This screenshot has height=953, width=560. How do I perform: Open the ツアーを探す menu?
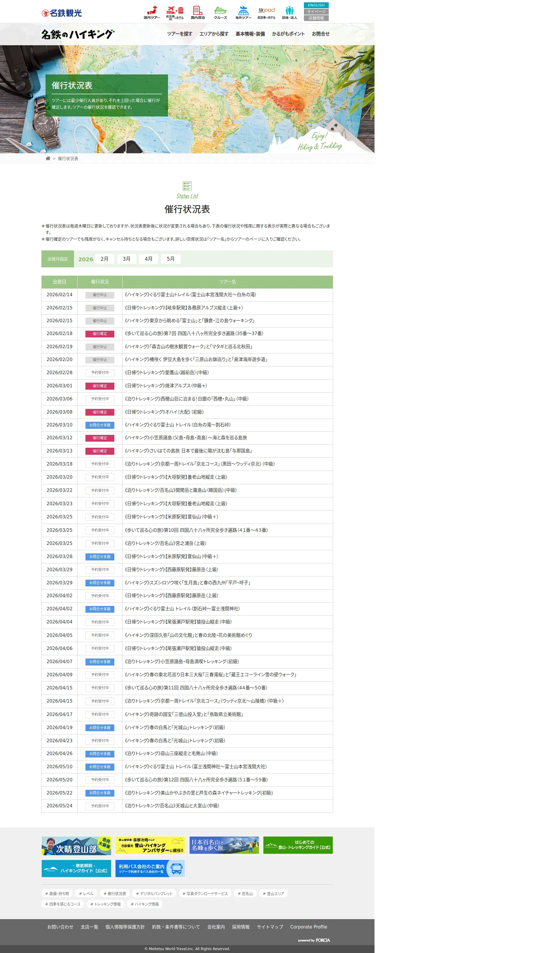click(x=179, y=34)
